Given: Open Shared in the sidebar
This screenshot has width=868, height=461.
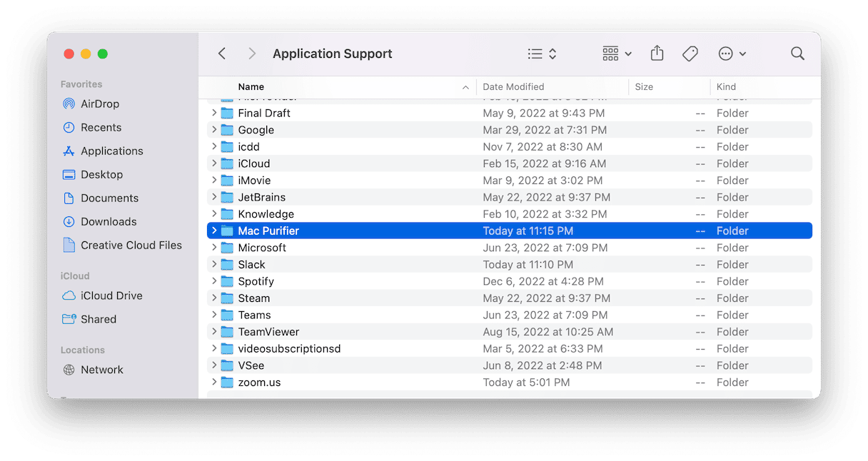Looking at the screenshot, I should 99,319.
